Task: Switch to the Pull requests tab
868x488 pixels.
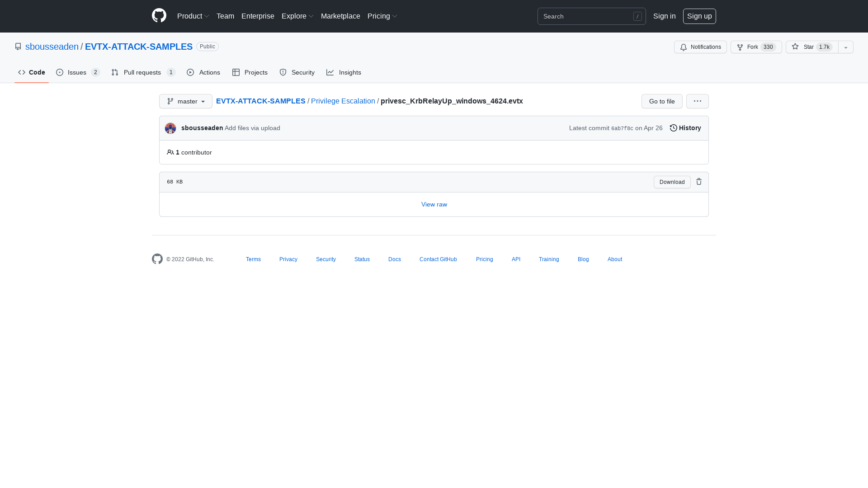Action: point(143,72)
